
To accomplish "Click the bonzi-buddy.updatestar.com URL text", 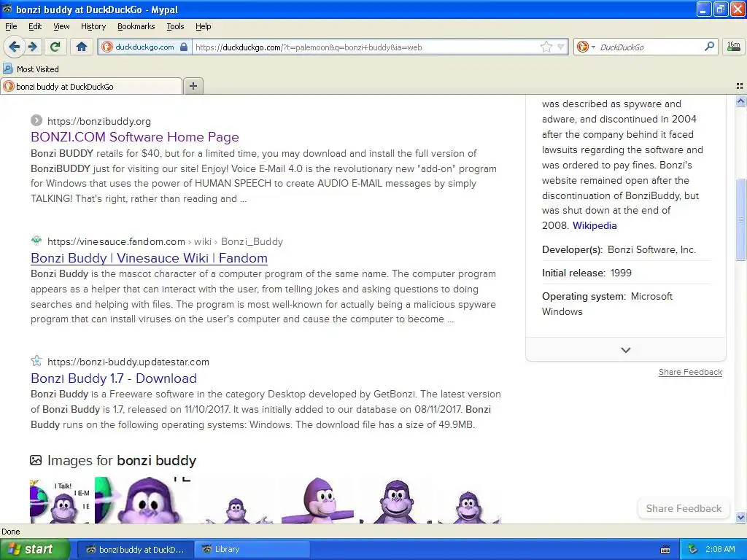I will pyautogui.click(x=128, y=362).
